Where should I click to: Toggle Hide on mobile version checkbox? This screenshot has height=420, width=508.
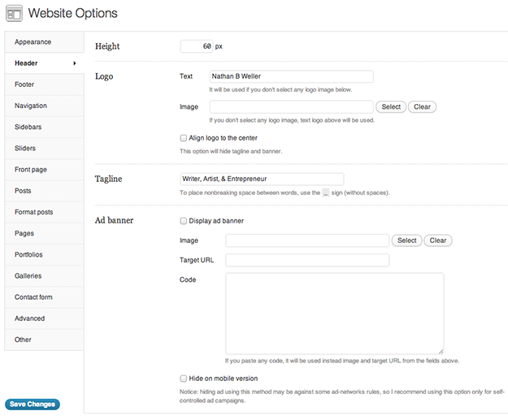(183, 379)
